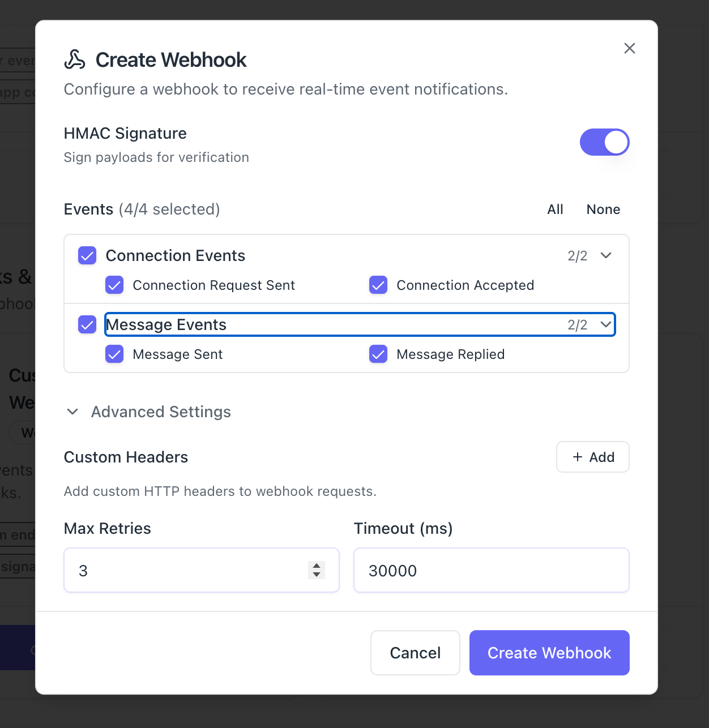
Task: Uncheck the Message Events group checkbox
Action: tap(87, 325)
